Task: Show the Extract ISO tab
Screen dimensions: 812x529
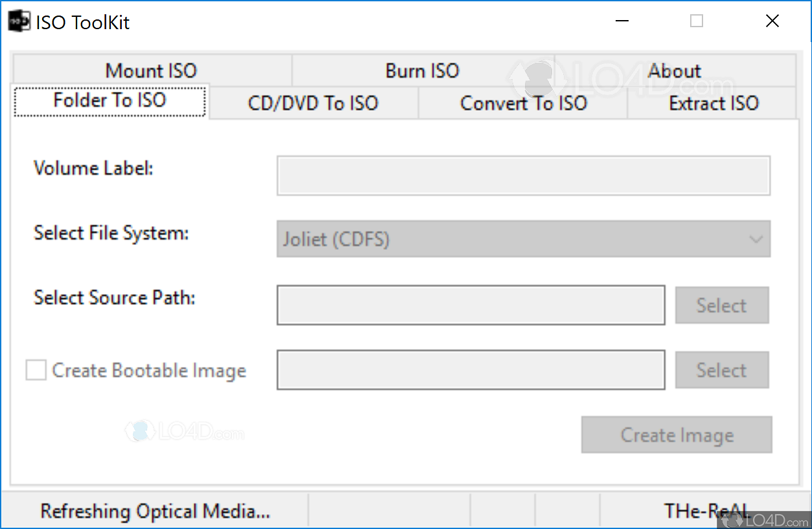Action: pyautogui.click(x=713, y=104)
